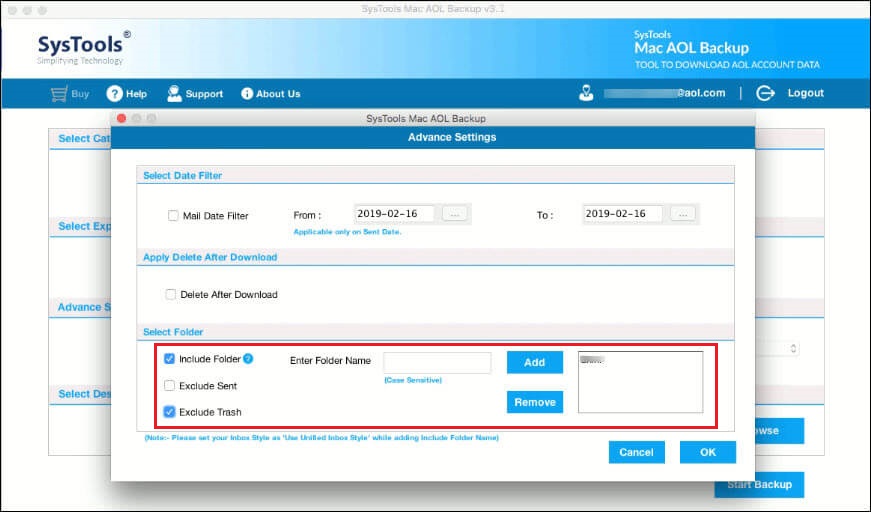Click the Select Folder heading

[173, 332]
